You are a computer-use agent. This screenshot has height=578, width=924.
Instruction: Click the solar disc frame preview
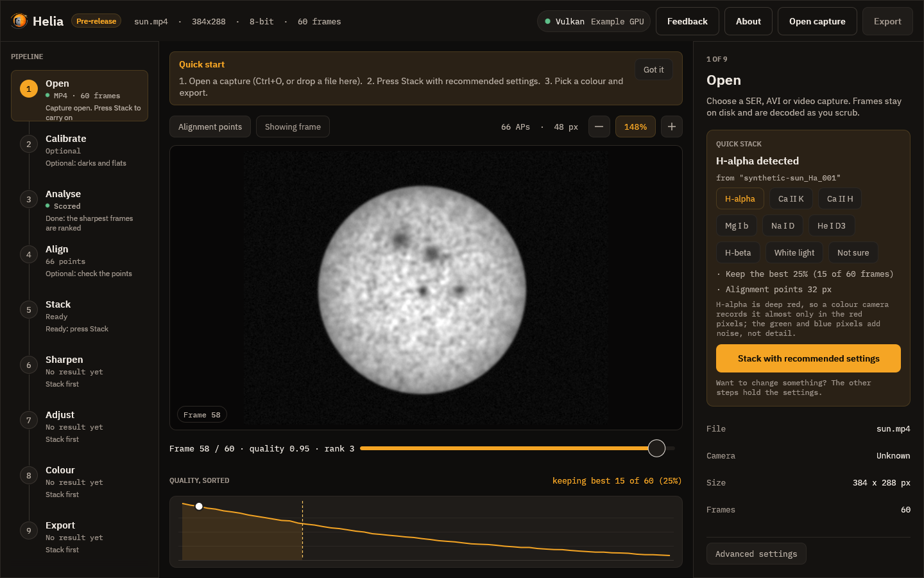click(422, 290)
